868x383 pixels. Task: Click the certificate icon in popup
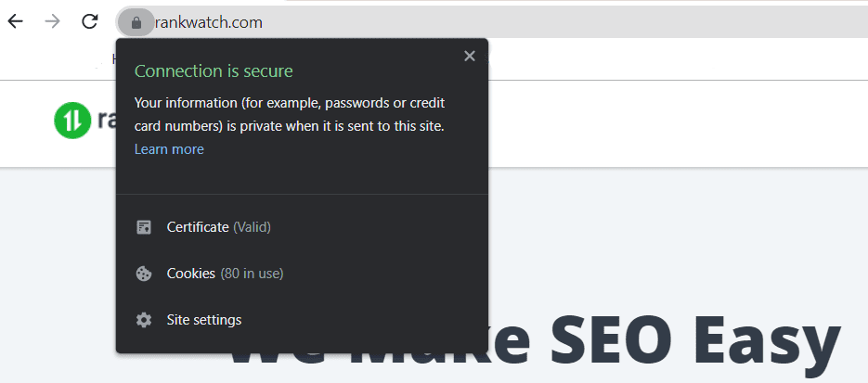pyautogui.click(x=144, y=227)
